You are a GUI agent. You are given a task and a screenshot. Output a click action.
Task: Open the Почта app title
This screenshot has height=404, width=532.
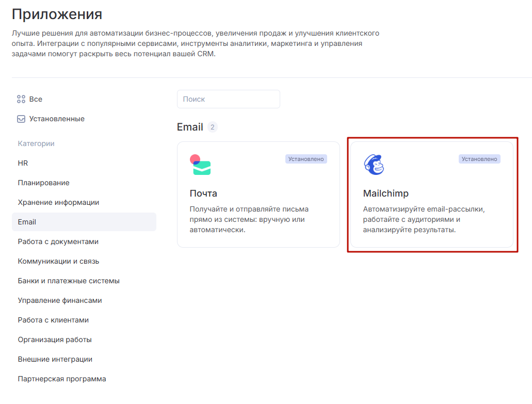203,193
